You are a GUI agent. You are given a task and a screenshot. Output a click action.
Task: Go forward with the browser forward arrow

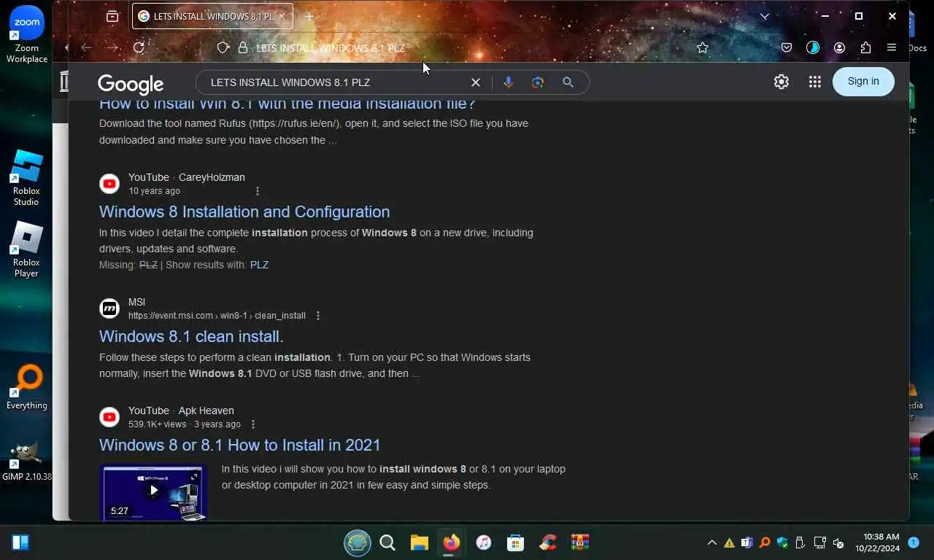tap(112, 47)
